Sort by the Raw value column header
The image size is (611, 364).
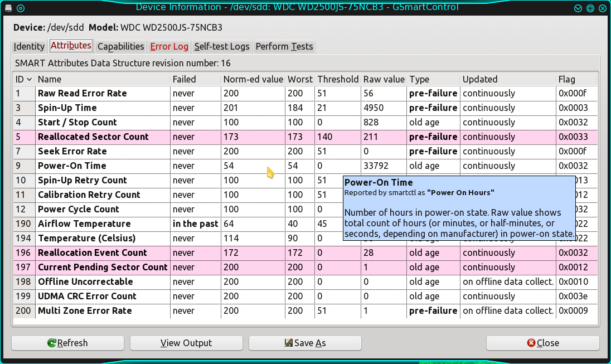(384, 79)
